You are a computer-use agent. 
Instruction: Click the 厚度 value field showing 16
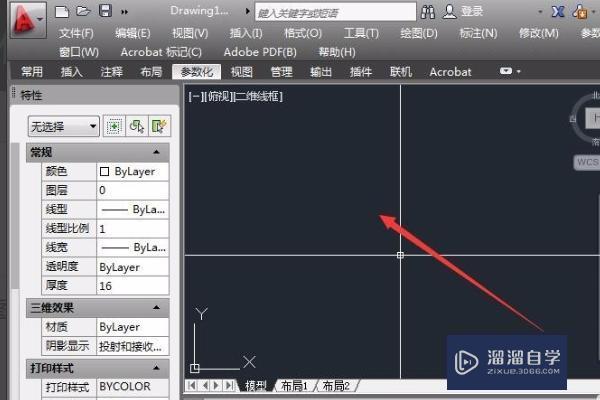point(132,286)
